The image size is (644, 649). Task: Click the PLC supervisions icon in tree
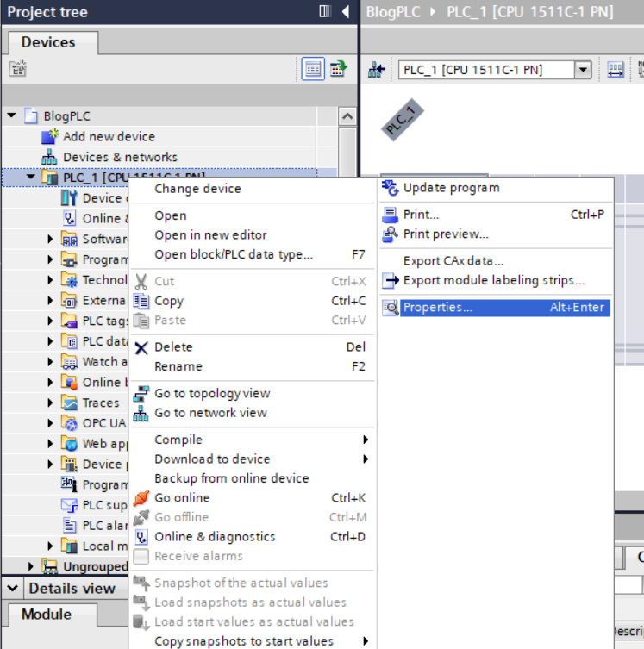click(69, 505)
